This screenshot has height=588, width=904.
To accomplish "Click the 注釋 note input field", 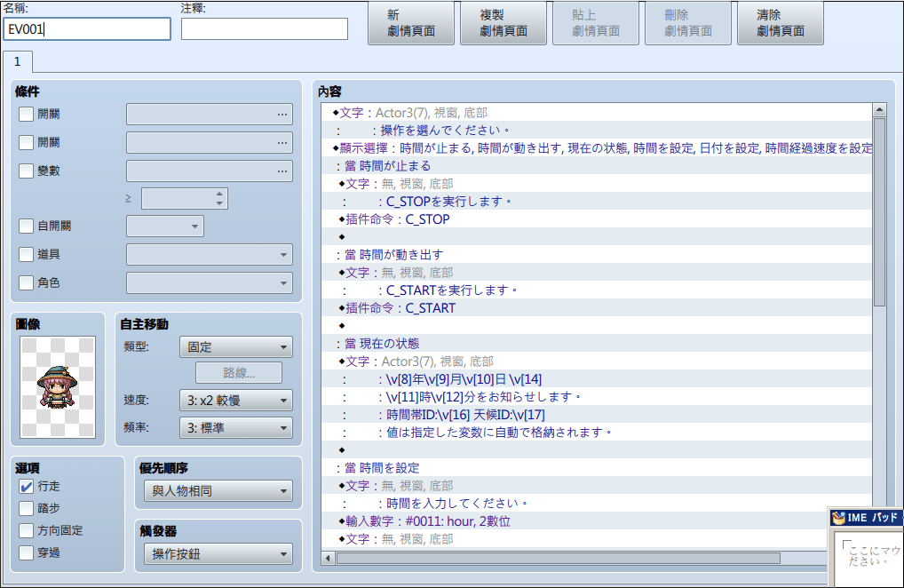I will click(x=265, y=28).
